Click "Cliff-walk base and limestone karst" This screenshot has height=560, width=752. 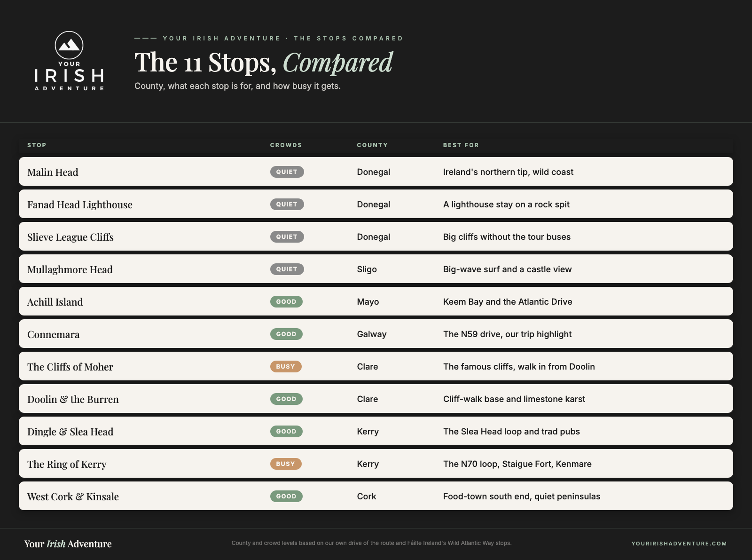514,399
